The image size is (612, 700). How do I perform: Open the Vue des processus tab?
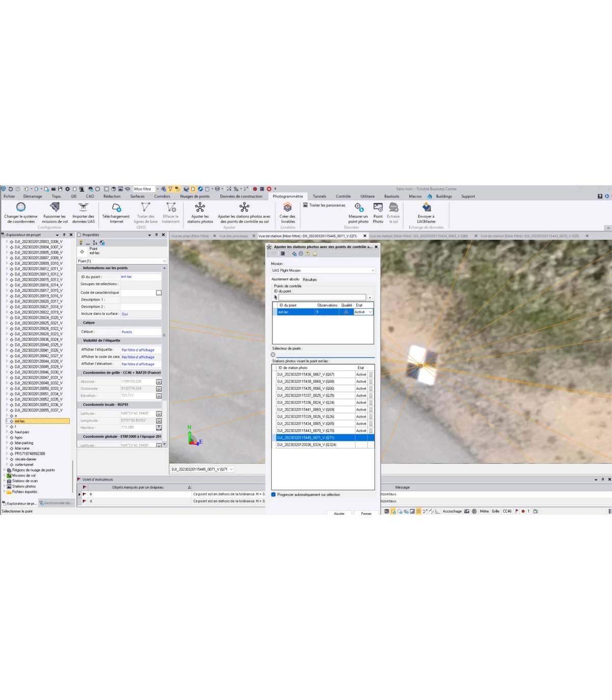[x=234, y=236]
